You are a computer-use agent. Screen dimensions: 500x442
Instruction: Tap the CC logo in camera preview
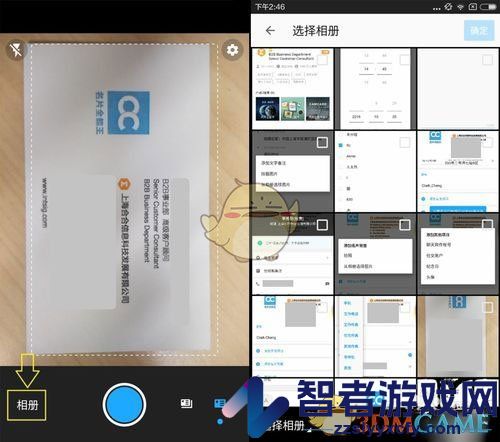click(x=129, y=113)
